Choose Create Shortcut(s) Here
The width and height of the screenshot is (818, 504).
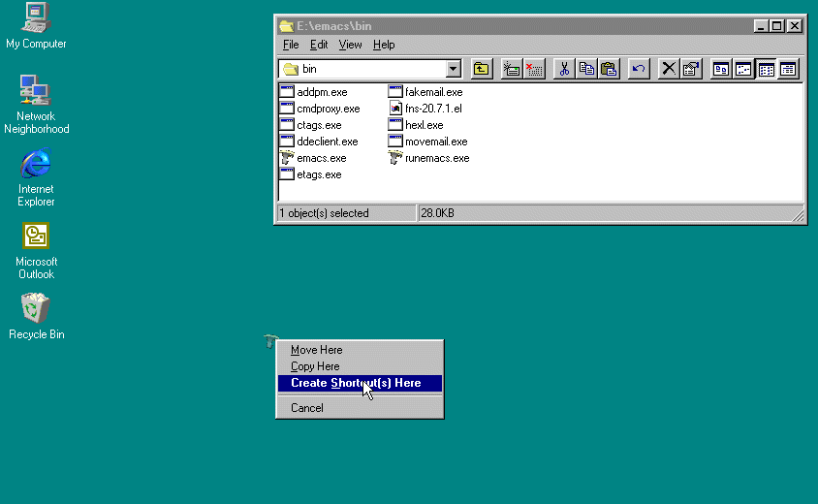pyautogui.click(x=356, y=383)
